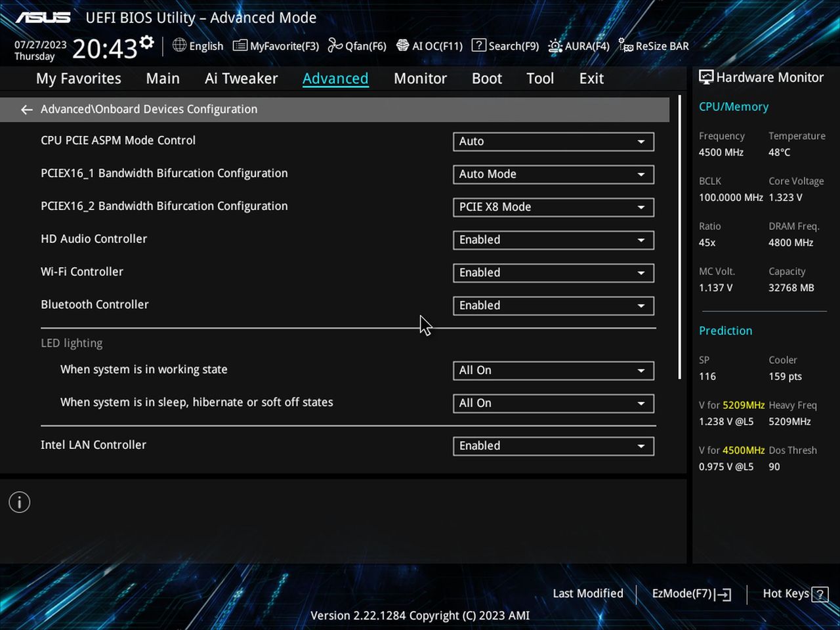This screenshot has width=840, height=630.
Task: Open the Monitor tab
Action: [x=420, y=79]
